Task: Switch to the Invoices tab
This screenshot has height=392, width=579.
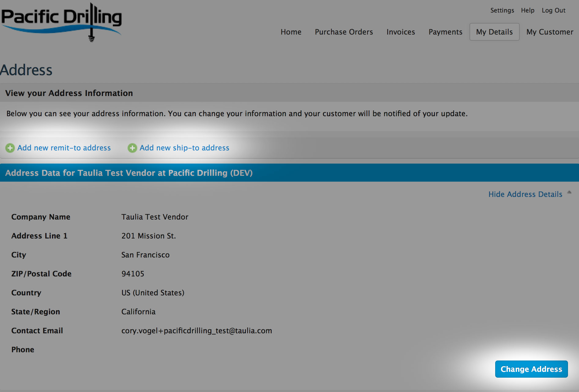Action: pos(401,32)
